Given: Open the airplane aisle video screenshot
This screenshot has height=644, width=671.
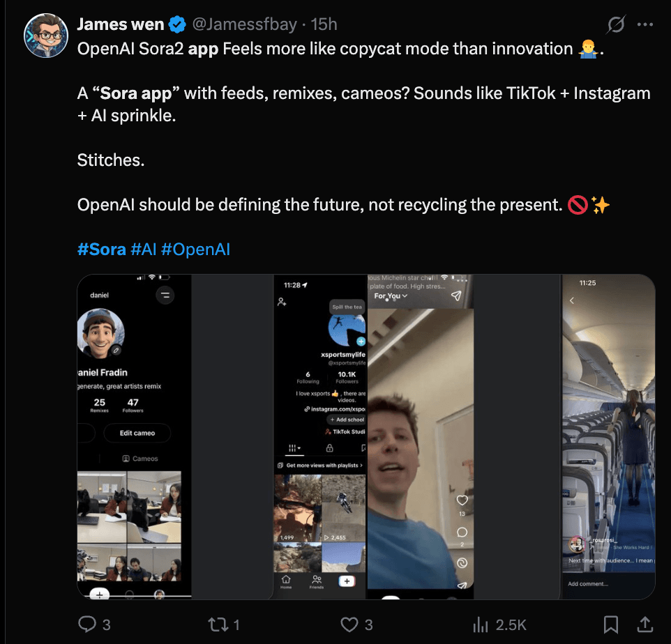Looking at the screenshot, I should coord(608,436).
